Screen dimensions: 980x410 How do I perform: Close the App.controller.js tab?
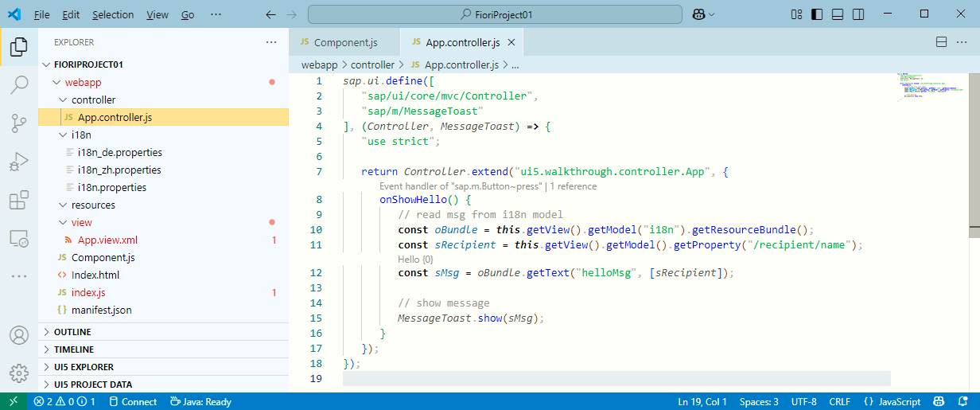(x=511, y=42)
